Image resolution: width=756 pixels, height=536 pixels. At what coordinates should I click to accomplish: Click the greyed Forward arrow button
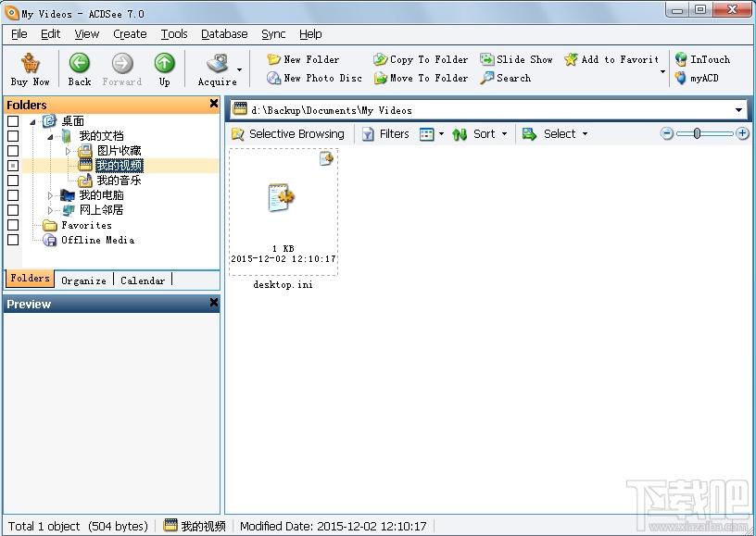tap(122, 63)
